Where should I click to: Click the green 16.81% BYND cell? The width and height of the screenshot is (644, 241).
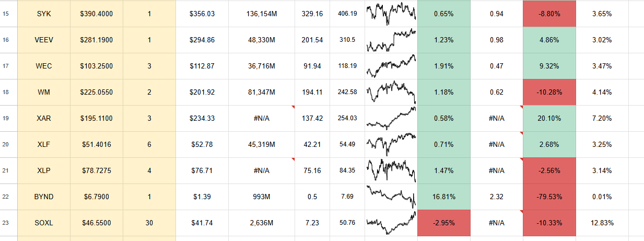tap(444, 197)
